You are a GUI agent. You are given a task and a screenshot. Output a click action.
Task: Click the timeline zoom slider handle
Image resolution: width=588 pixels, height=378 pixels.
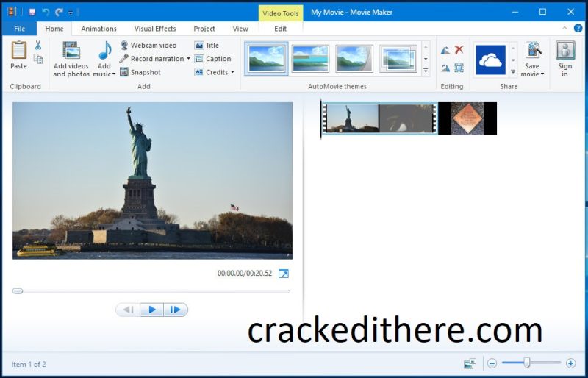click(527, 363)
